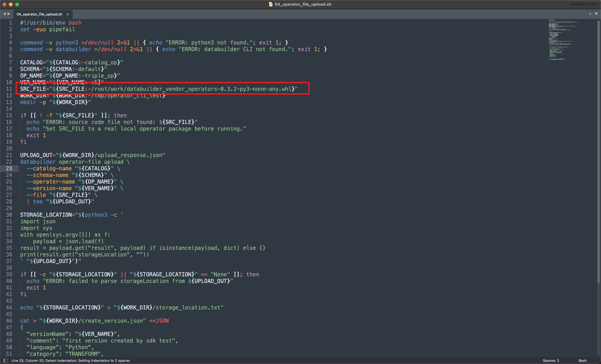The image size is (601, 364).
Task: Click the vertical scrollbar handle
Action: [598, 151]
